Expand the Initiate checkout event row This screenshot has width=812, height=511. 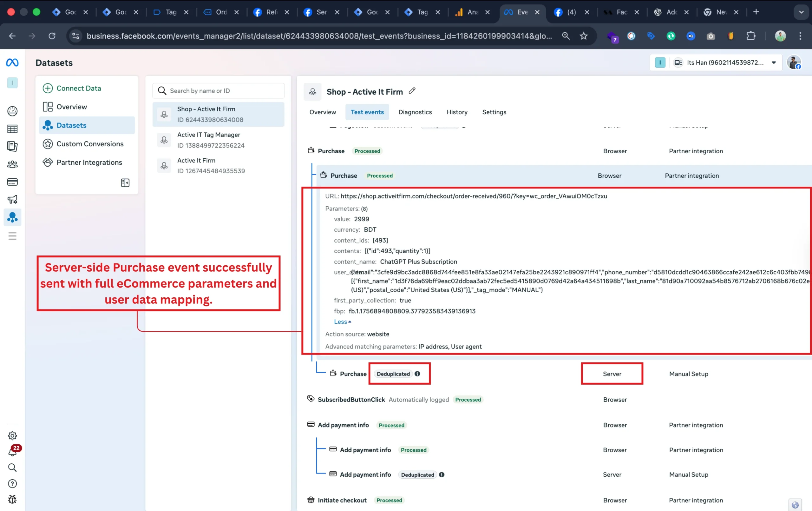click(x=342, y=500)
